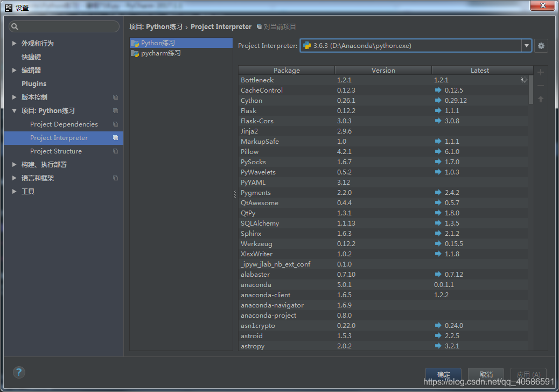Select the PySocks package row

(383, 162)
